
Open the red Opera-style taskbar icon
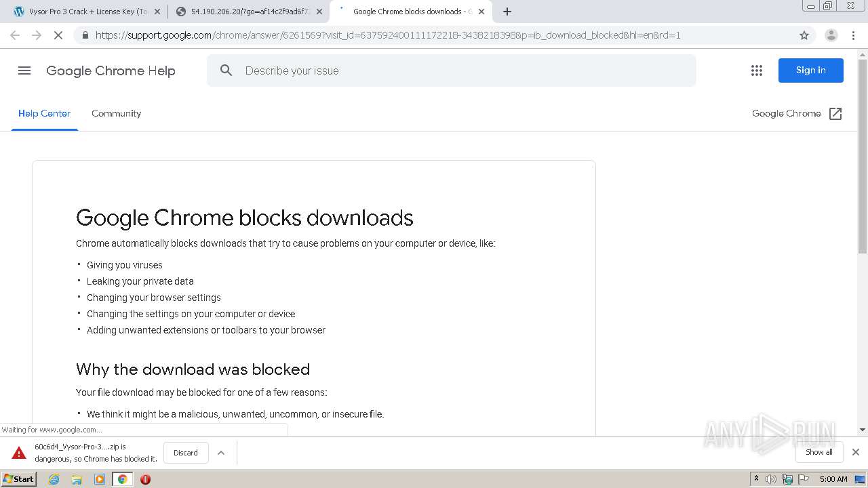[x=145, y=479]
